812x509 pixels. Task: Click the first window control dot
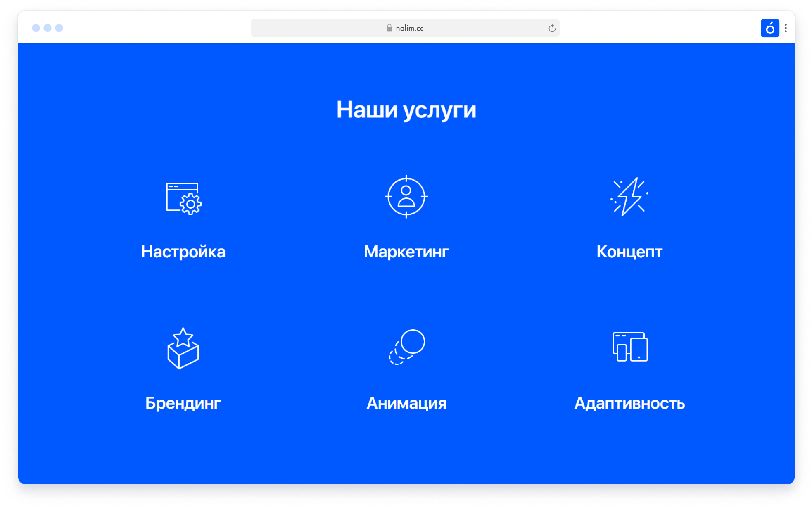[36, 28]
